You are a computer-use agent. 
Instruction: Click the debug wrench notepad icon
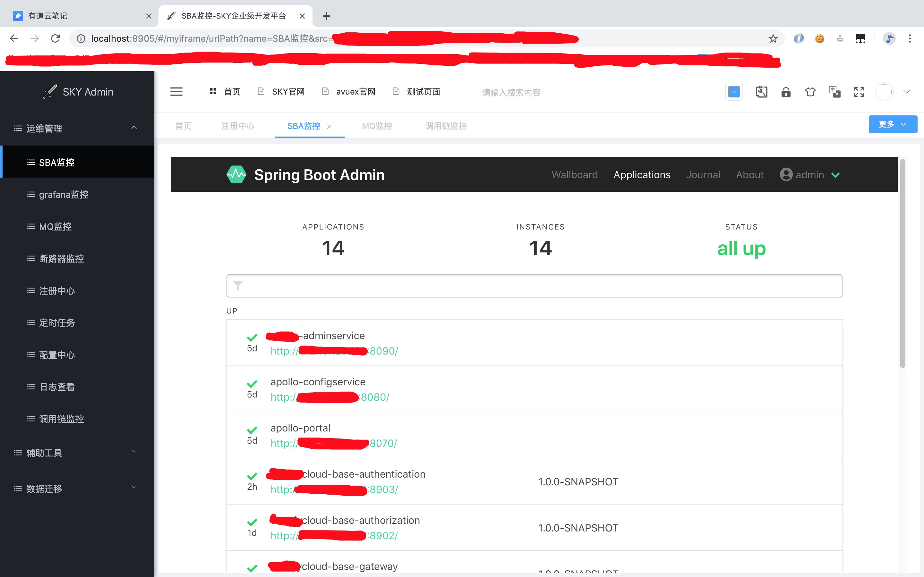click(x=761, y=92)
